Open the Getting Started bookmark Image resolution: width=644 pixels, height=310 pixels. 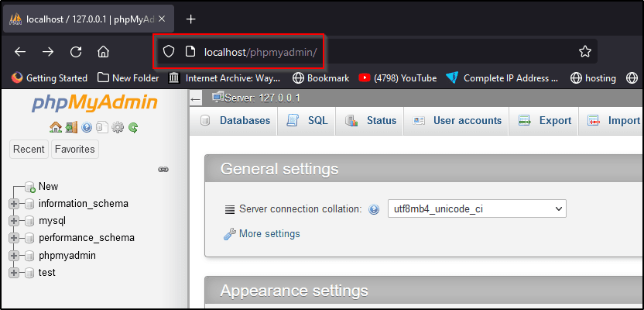coord(50,78)
